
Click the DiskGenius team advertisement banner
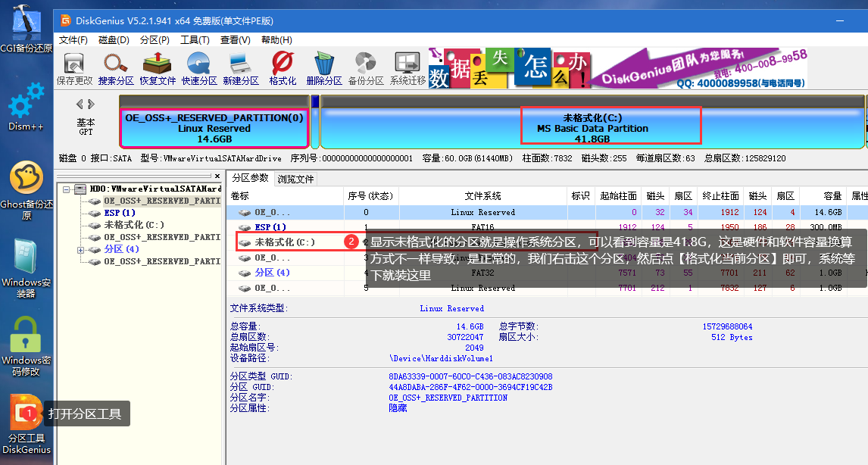coord(617,70)
